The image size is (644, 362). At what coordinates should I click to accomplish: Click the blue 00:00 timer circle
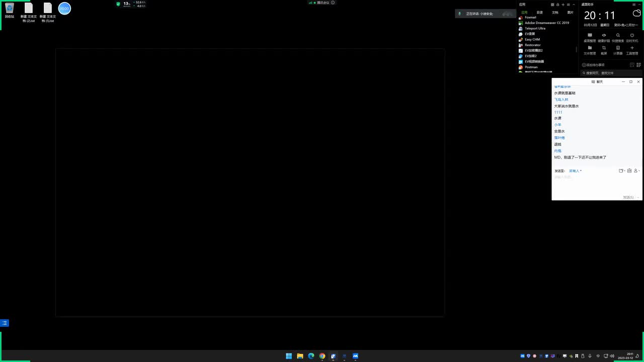(x=64, y=9)
